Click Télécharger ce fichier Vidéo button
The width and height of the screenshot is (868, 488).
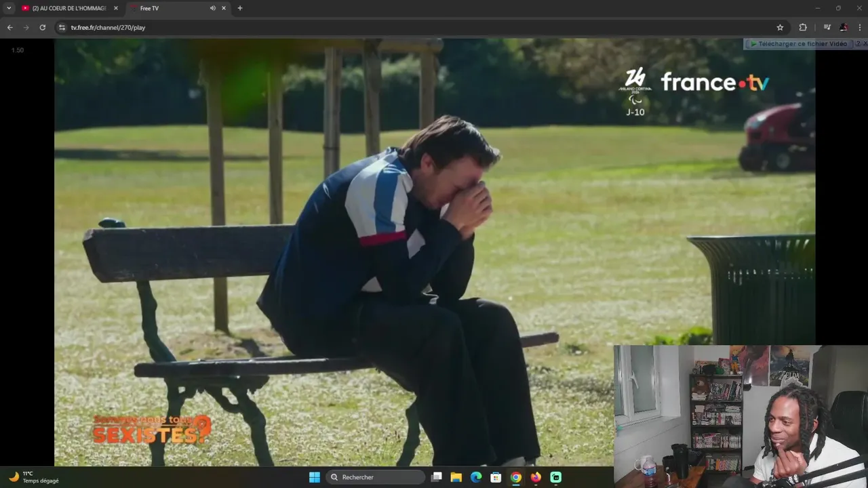click(798, 44)
